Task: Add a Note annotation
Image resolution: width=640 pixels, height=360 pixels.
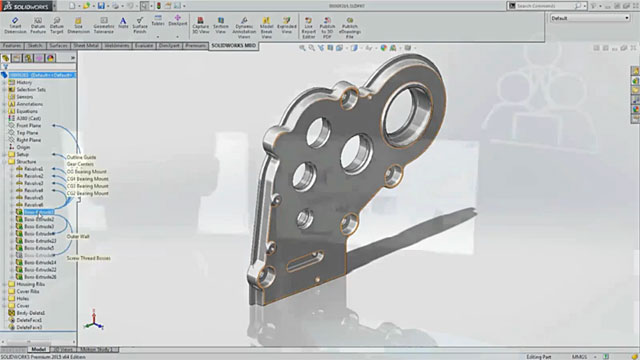Action: pyautogui.click(x=123, y=23)
